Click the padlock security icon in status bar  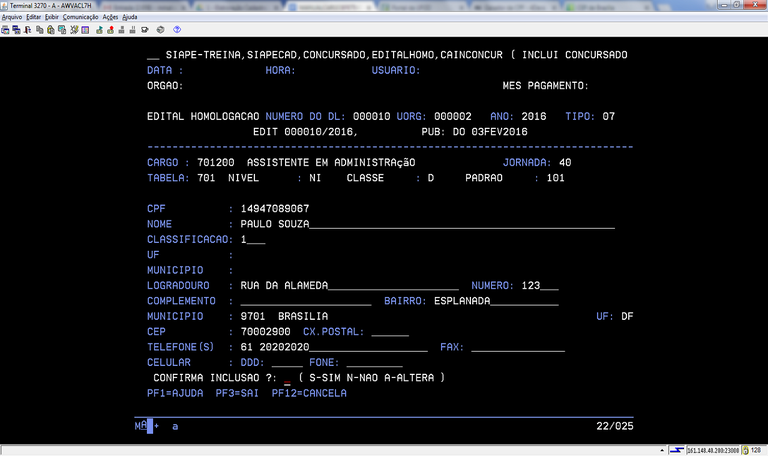coord(746,449)
